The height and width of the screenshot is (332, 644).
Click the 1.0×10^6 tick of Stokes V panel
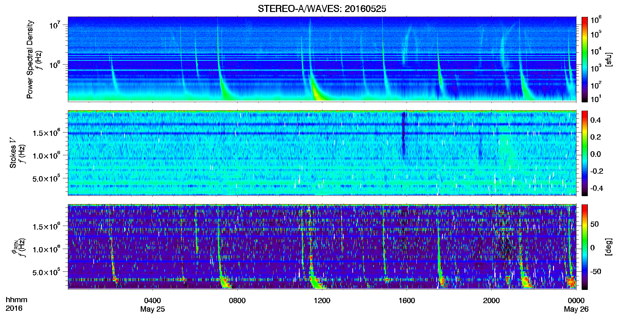point(46,156)
